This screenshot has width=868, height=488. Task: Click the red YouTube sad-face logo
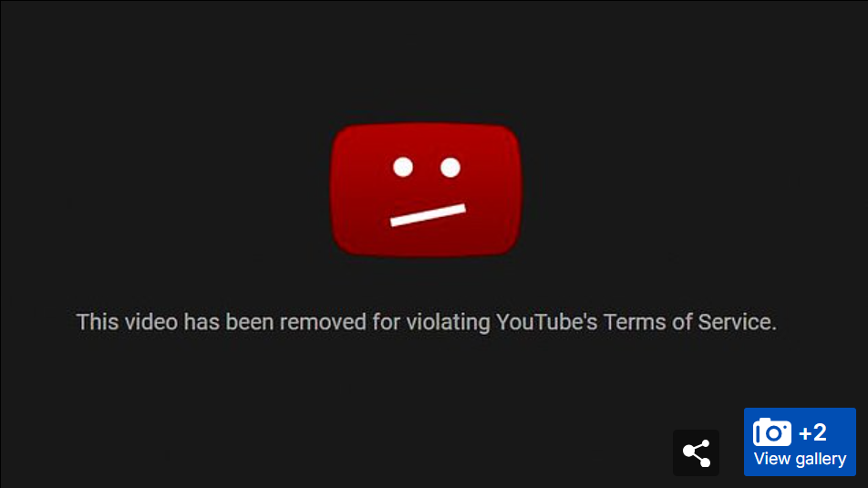(426, 190)
